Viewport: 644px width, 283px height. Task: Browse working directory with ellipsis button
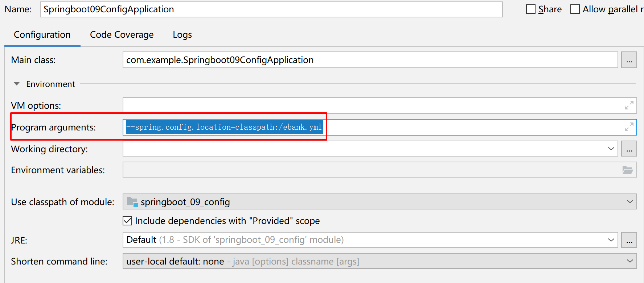[629, 149]
